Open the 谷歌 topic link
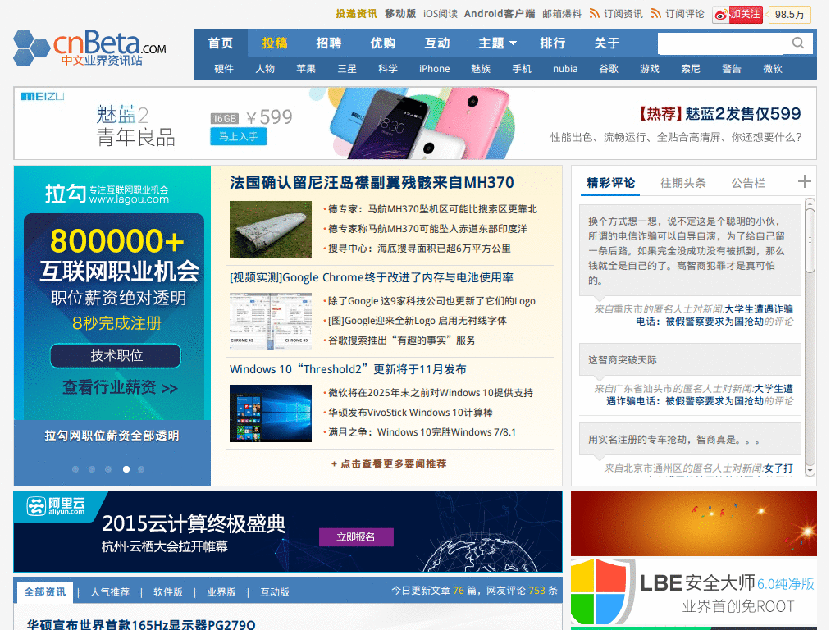 click(x=609, y=69)
